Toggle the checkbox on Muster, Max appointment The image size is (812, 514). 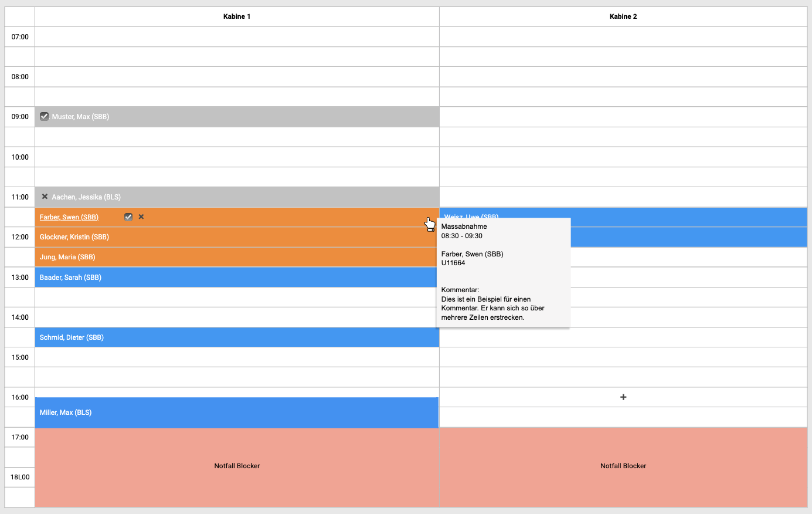tap(44, 116)
